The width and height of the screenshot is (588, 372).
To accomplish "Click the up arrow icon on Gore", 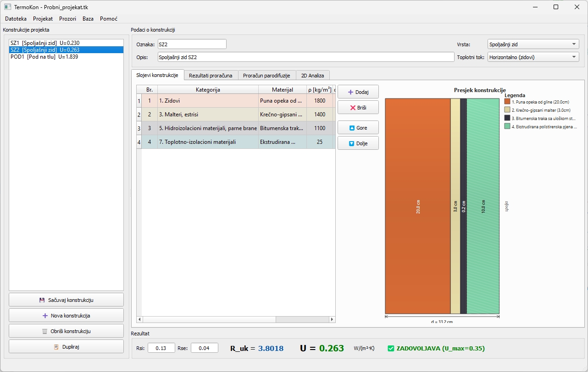I will tap(352, 128).
